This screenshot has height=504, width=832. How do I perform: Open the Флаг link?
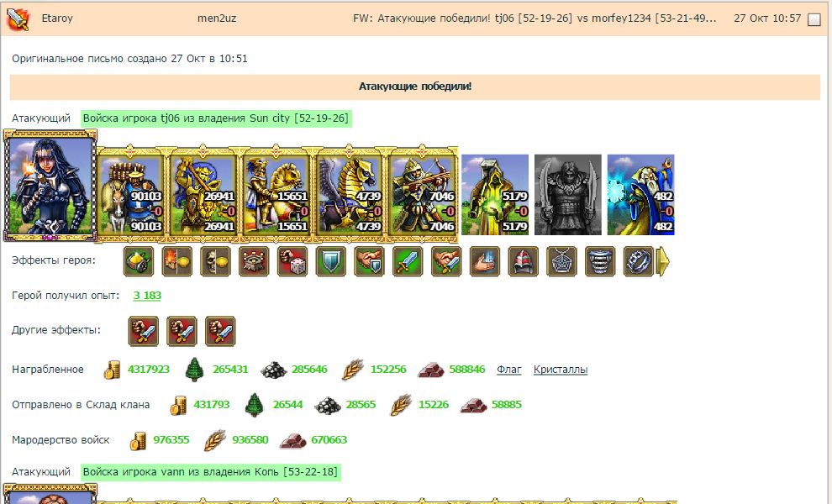508,370
